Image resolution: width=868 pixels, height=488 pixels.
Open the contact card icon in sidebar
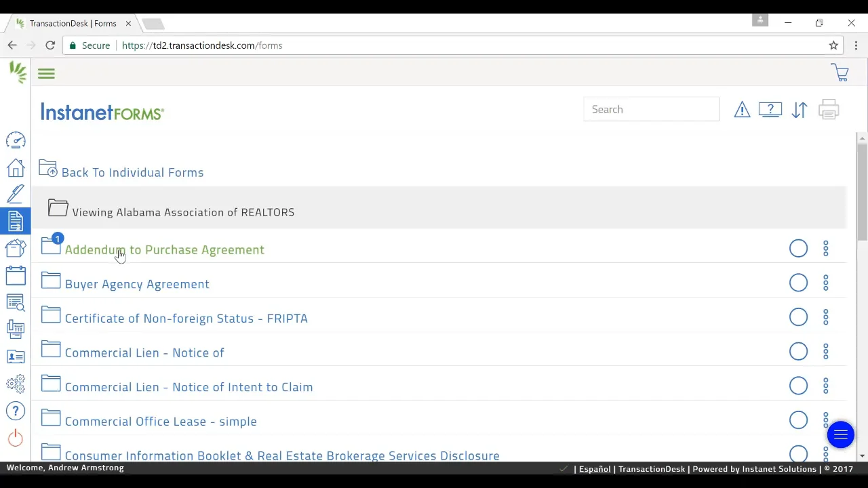click(x=16, y=357)
